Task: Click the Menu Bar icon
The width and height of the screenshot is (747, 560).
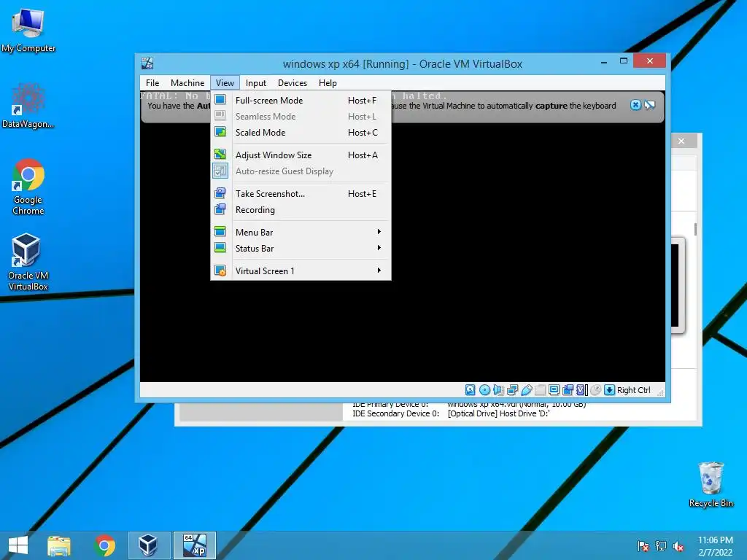Action: pos(220,232)
